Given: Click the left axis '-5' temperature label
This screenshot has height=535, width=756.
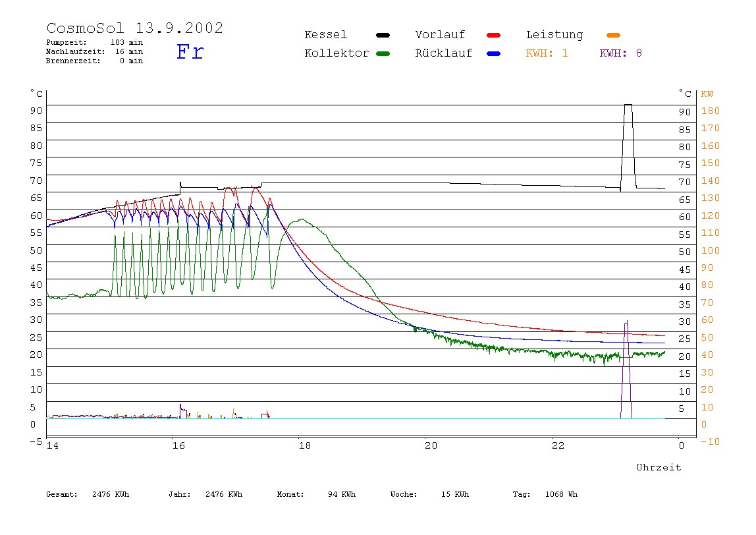Looking at the screenshot, I should tap(36, 441).
